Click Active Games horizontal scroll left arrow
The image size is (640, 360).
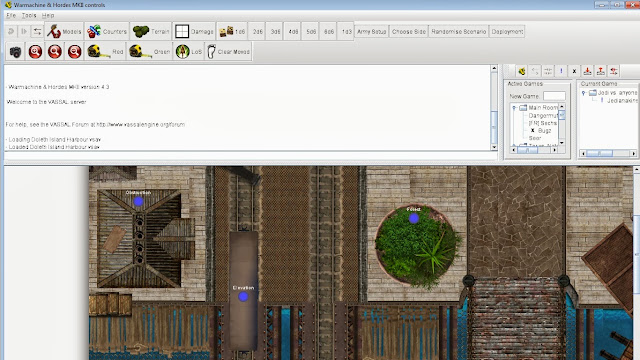pos(513,150)
